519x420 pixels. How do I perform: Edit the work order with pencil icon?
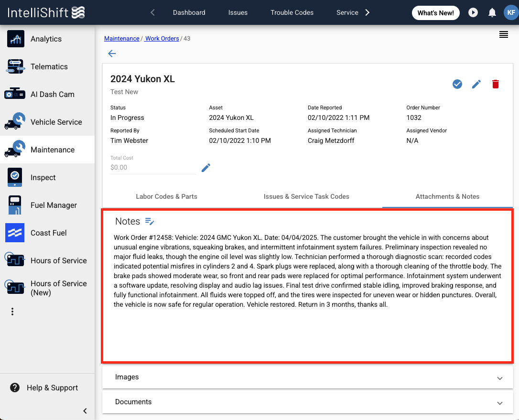tap(476, 84)
